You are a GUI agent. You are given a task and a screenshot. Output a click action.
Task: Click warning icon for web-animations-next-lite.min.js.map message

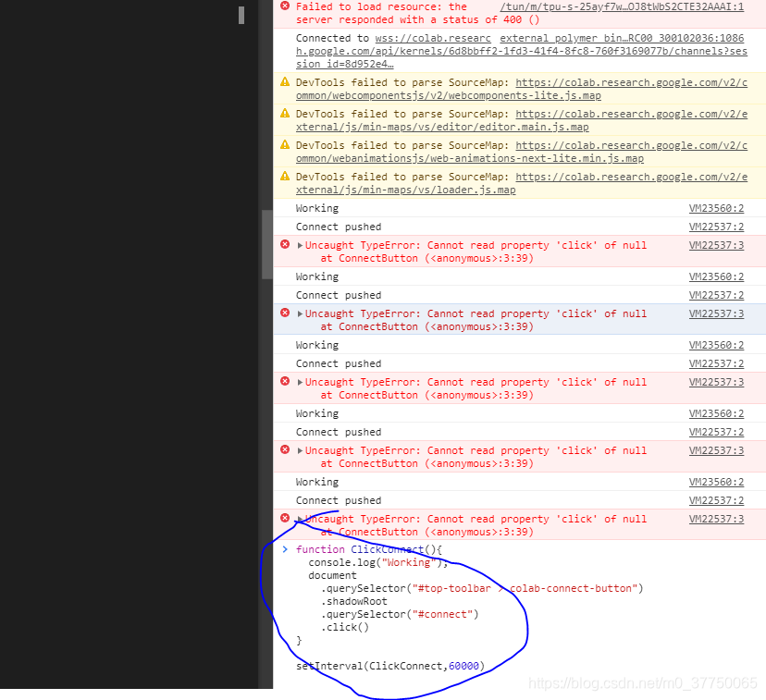(285, 144)
